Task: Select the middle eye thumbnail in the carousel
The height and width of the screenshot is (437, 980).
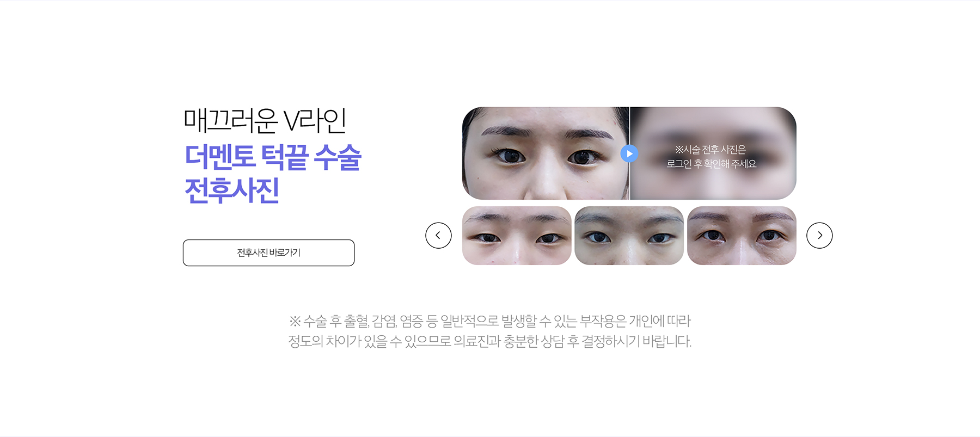Action: [x=629, y=236]
